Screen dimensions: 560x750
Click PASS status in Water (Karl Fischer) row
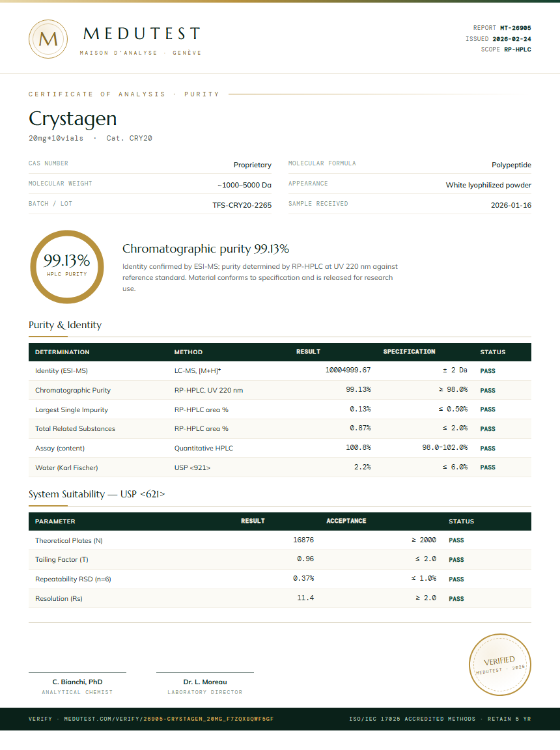coord(488,467)
